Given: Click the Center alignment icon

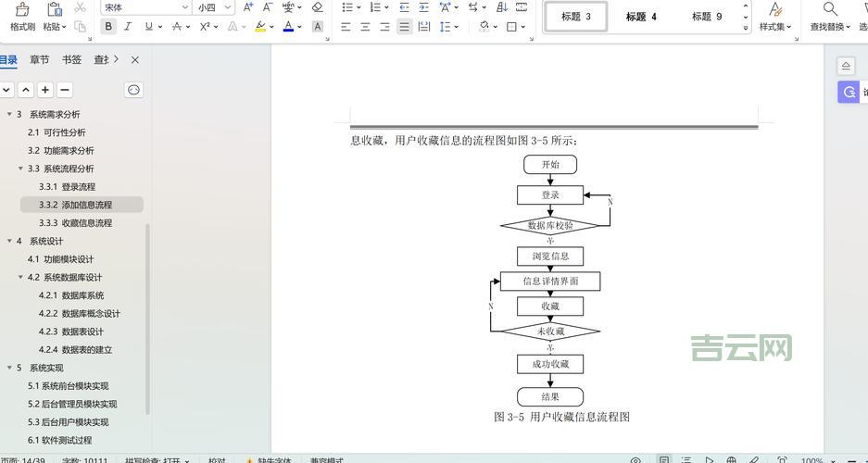Looking at the screenshot, I should pyautogui.click(x=365, y=26).
